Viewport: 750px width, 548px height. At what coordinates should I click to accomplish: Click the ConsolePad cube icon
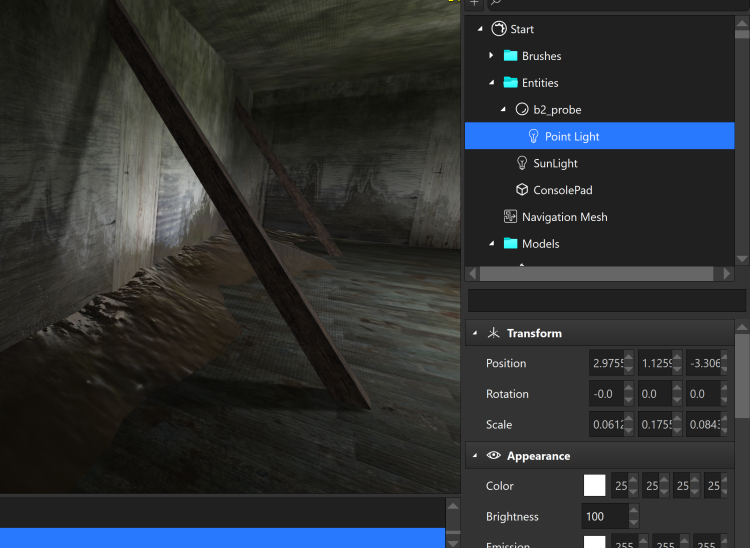coord(521,190)
